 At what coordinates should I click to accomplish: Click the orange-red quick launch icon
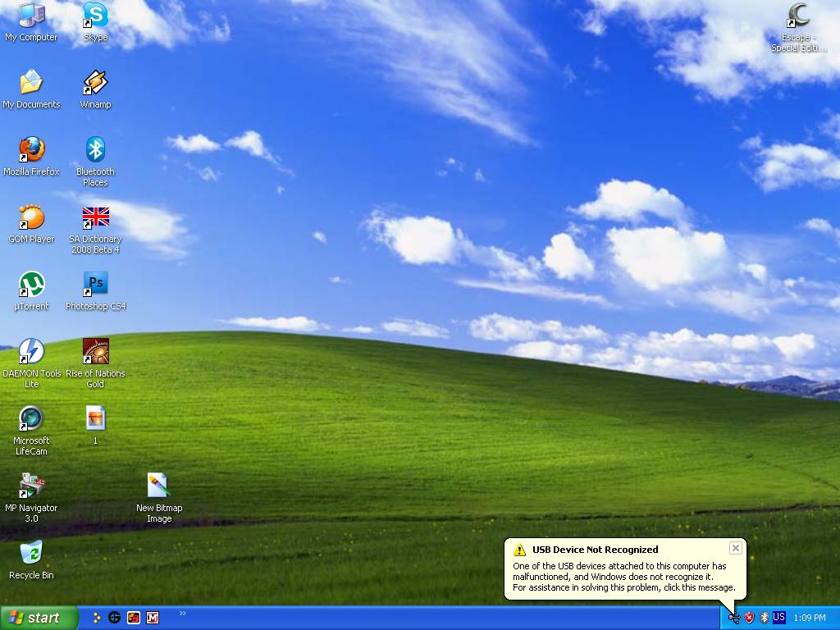click(134, 618)
